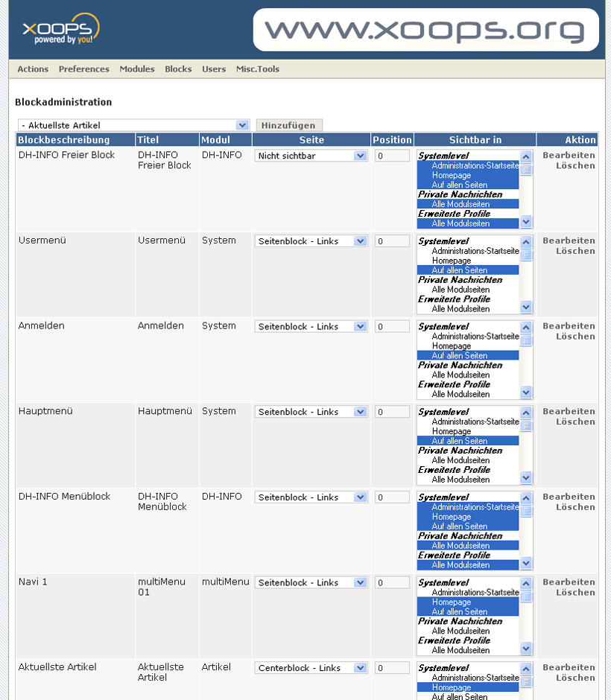611x700 pixels.
Task: Open the Blocks menu
Action: point(178,69)
